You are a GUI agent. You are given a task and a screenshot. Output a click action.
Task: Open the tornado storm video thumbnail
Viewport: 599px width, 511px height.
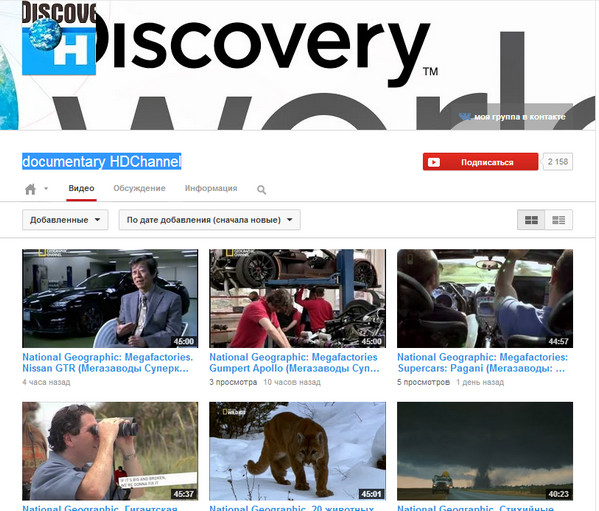[x=485, y=451]
